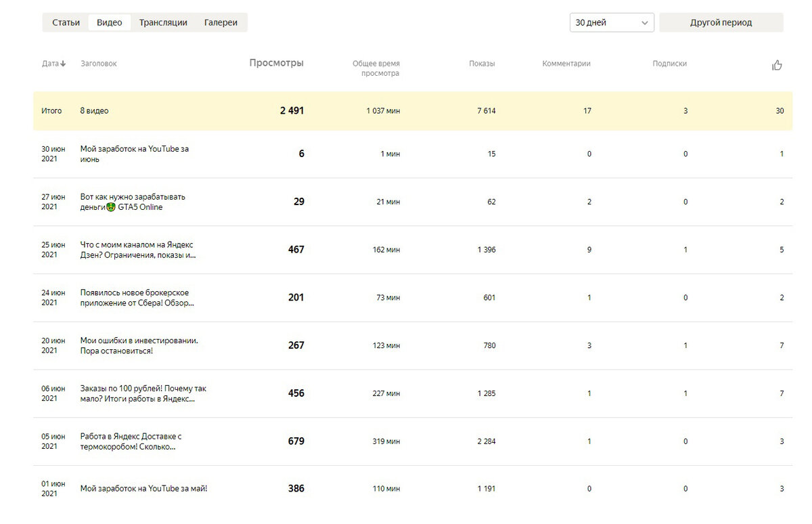Open the 30 дней period dropdown
The height and width of the screenshot is (524, 812).
tap(612, 22)
